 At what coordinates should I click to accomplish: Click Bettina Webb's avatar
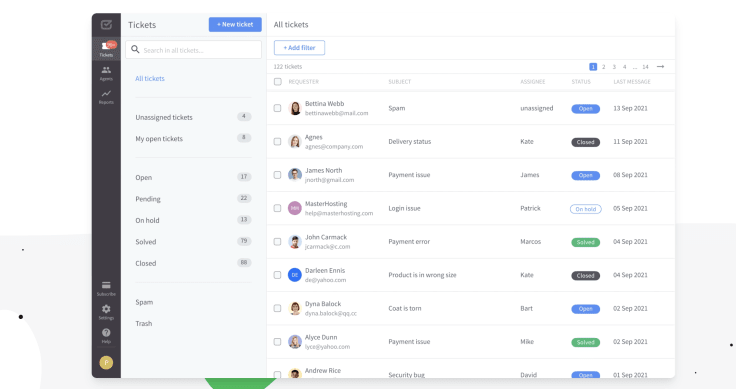[295, 108]
